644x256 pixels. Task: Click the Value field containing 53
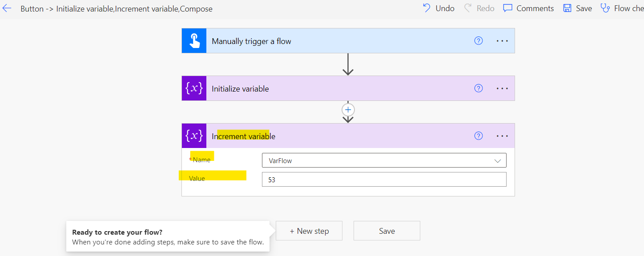[x=384, y=180]
